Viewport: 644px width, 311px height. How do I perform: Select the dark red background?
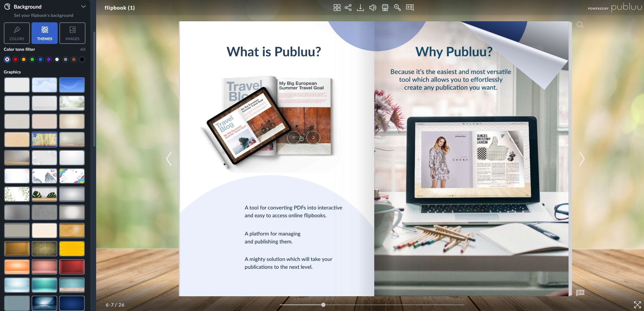72,267
